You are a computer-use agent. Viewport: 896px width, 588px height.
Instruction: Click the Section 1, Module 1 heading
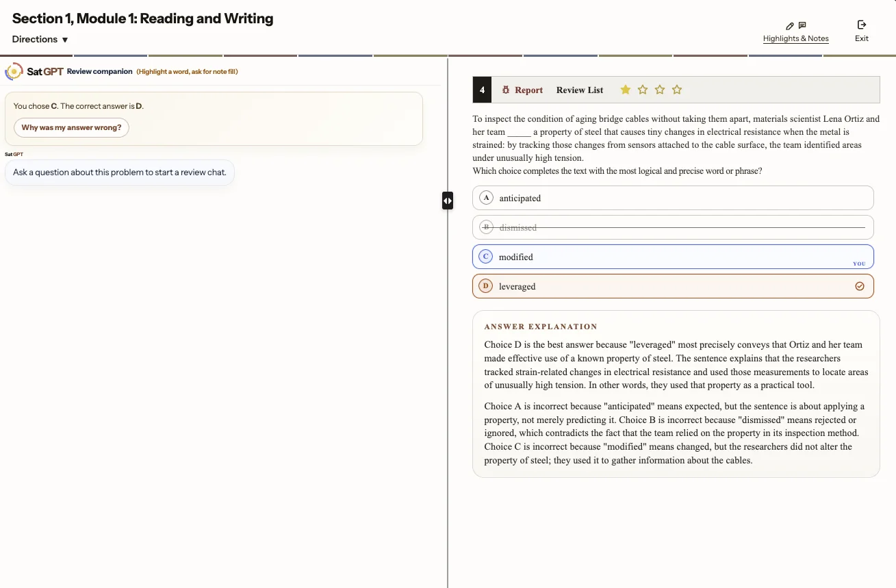pos(142,18)
